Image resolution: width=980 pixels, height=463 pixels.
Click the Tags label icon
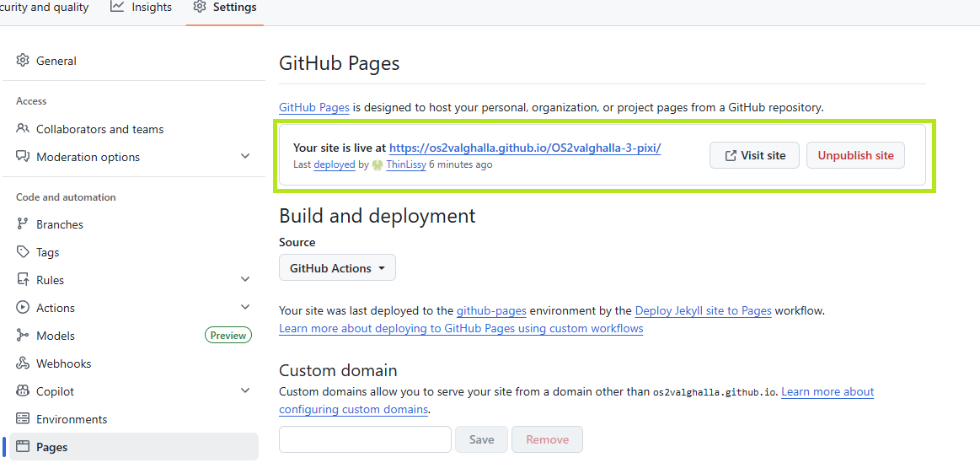pos(23,252)
